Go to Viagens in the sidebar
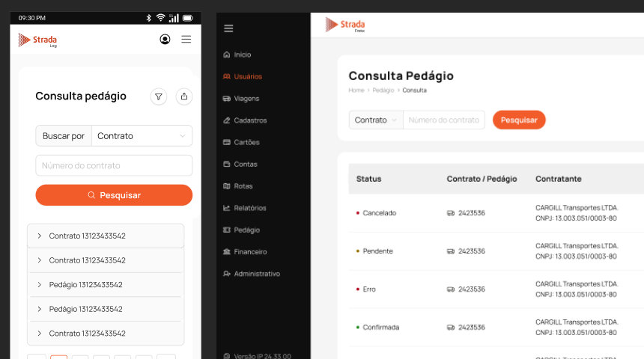644x359 pixels. [x=246, y=98]
